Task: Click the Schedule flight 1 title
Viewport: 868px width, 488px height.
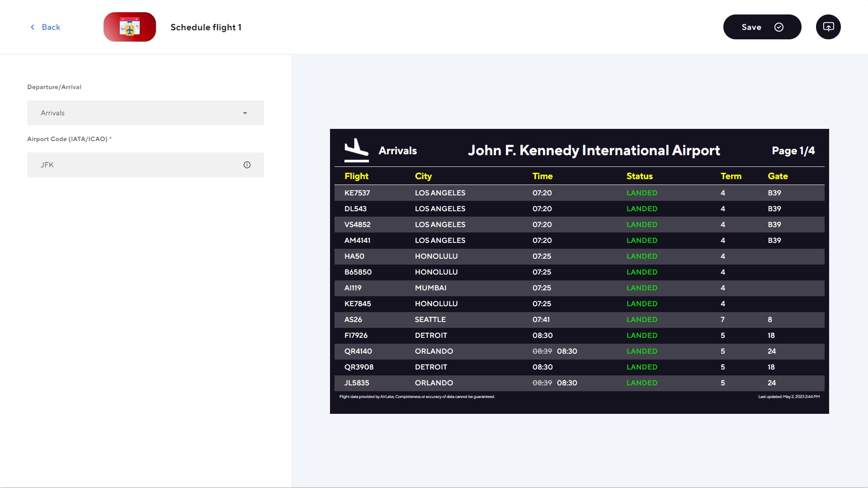Action: 206,27
